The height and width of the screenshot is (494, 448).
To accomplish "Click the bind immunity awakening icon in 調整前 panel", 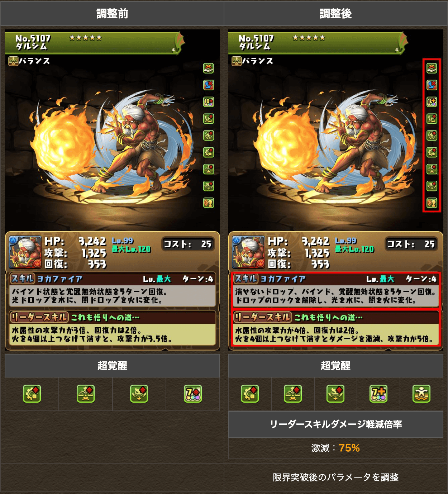I will pos(209,68).
